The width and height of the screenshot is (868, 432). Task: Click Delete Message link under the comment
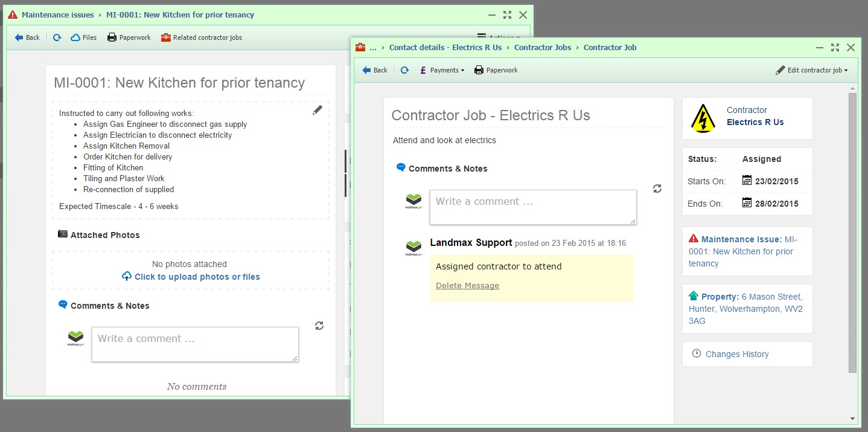point(467,285)
